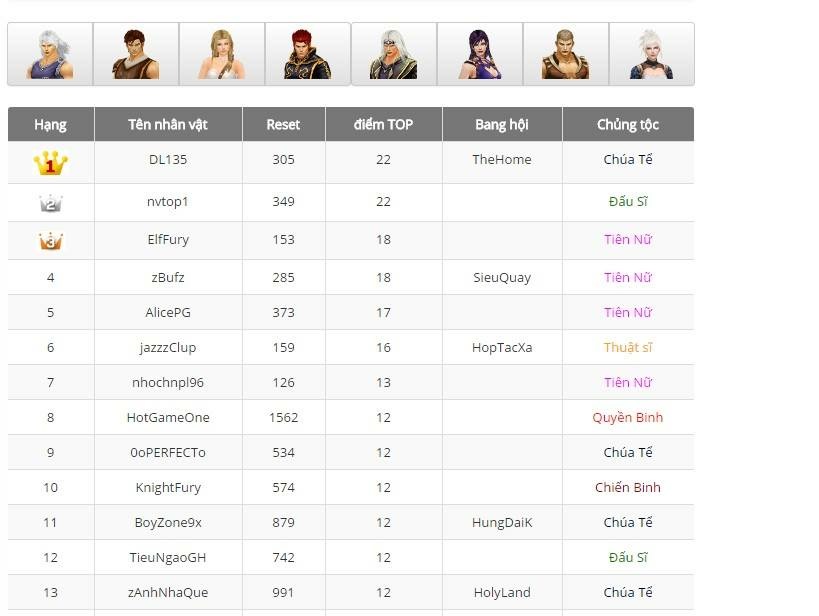Viewport: 819px width, 616px height.
Task: Select the white-haired male character in purple
Action: click(50, 55)
